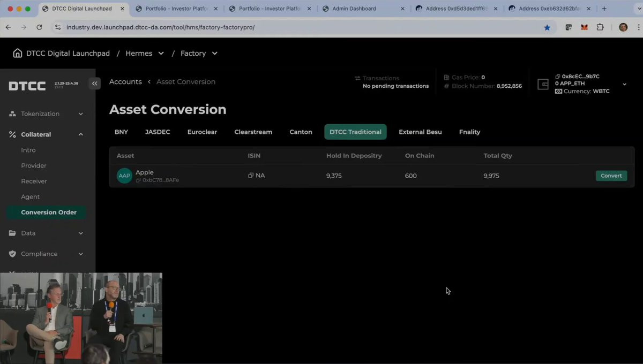Click the DTCC Digital Launchpad breadcrumb text

[x=68, y=54]
